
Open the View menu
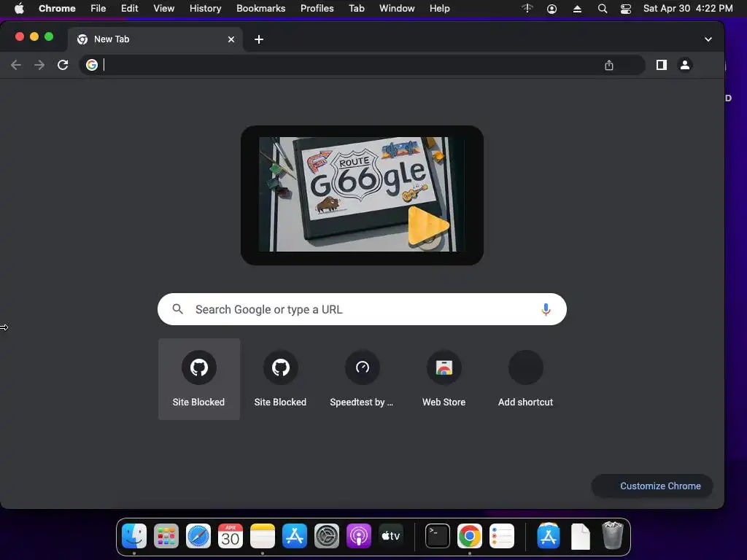point(164,9)
